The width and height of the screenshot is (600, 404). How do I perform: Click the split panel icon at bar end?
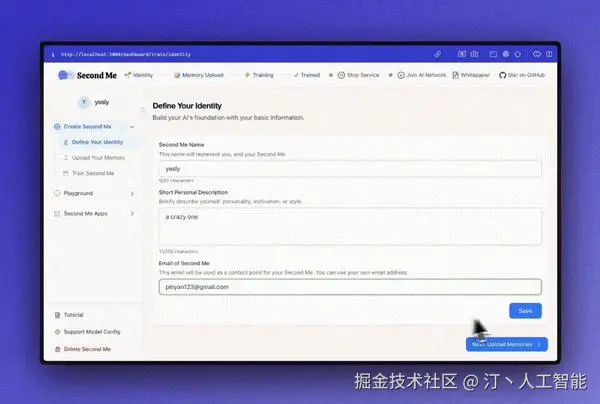(549, 54)
